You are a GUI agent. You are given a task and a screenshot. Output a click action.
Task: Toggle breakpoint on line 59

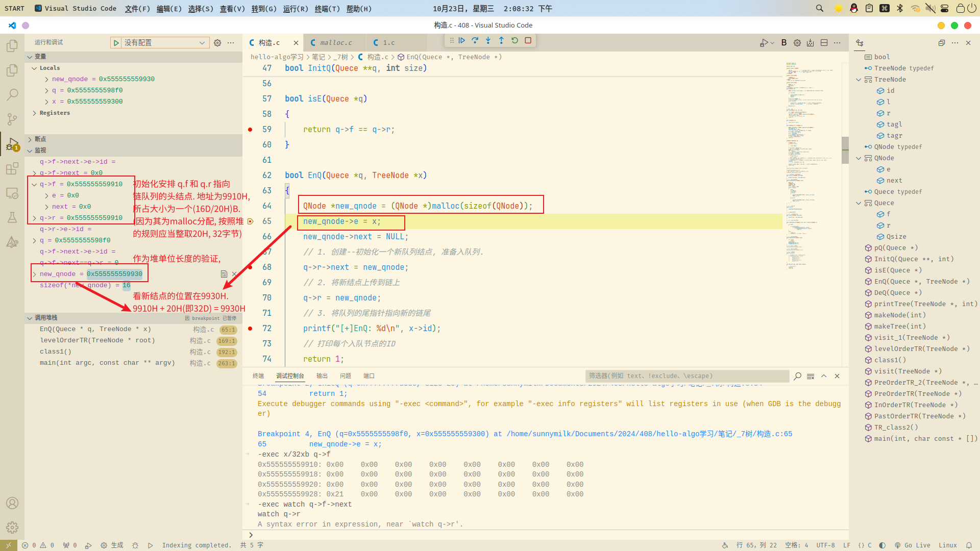250,130
